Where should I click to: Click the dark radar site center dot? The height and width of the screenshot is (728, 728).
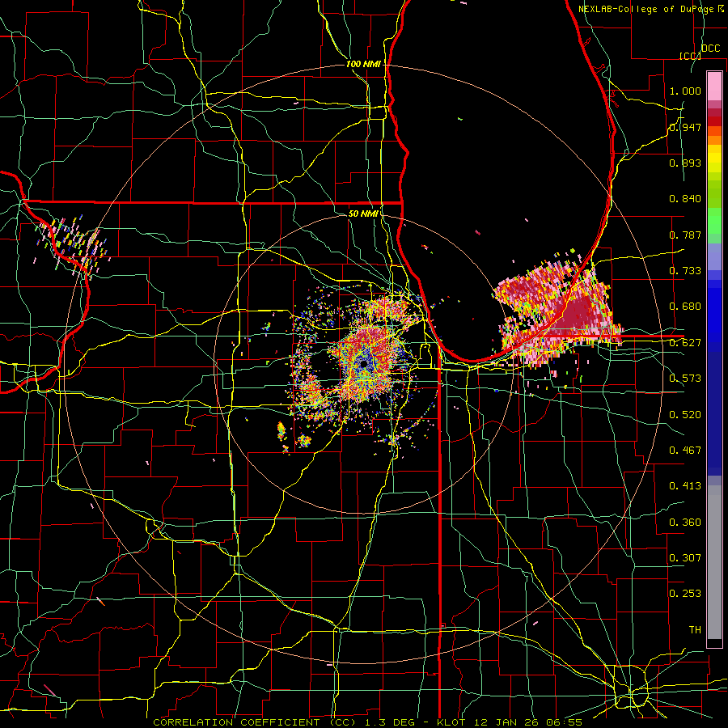[363, 365]
